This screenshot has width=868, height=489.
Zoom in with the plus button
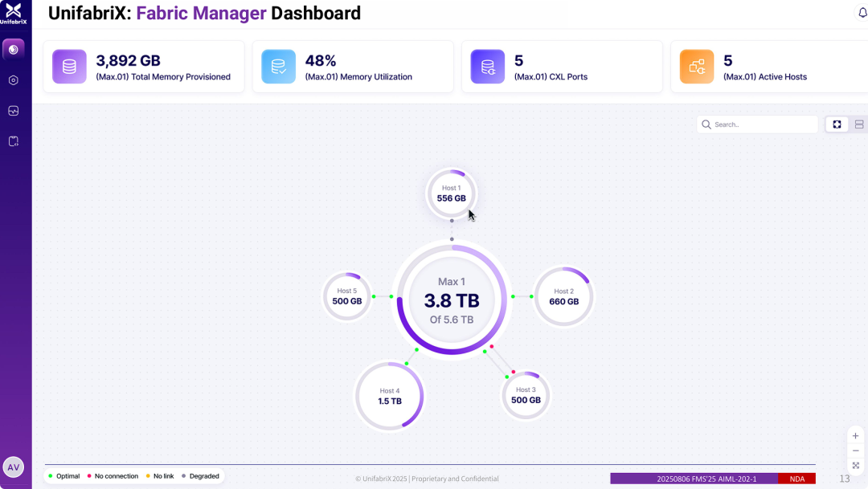856,436
